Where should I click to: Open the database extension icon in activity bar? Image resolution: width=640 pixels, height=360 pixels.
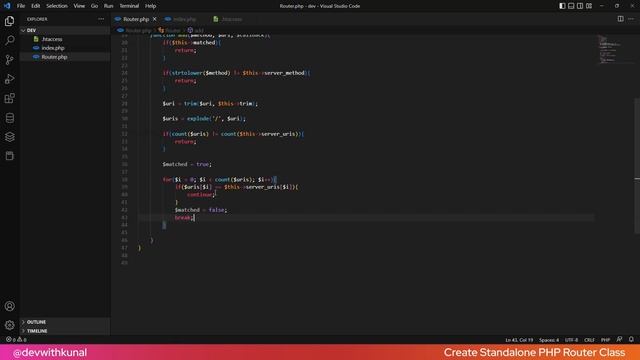click(x=9, y=118)
